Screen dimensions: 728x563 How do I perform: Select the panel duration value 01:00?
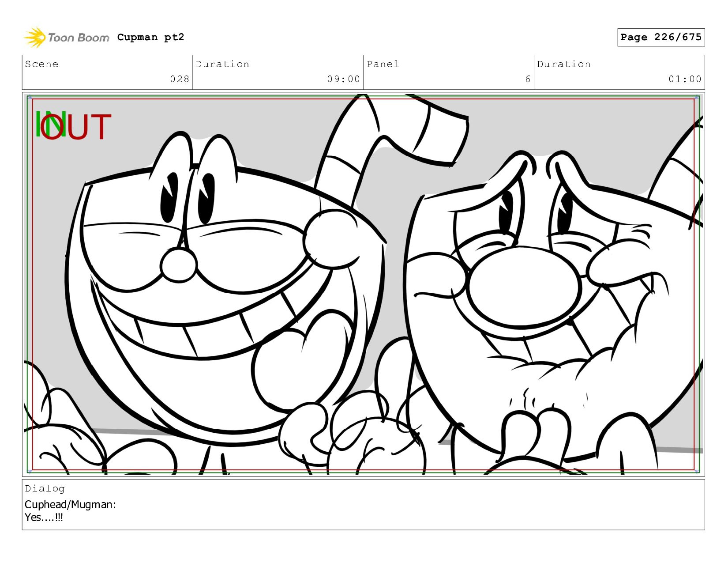685,79
